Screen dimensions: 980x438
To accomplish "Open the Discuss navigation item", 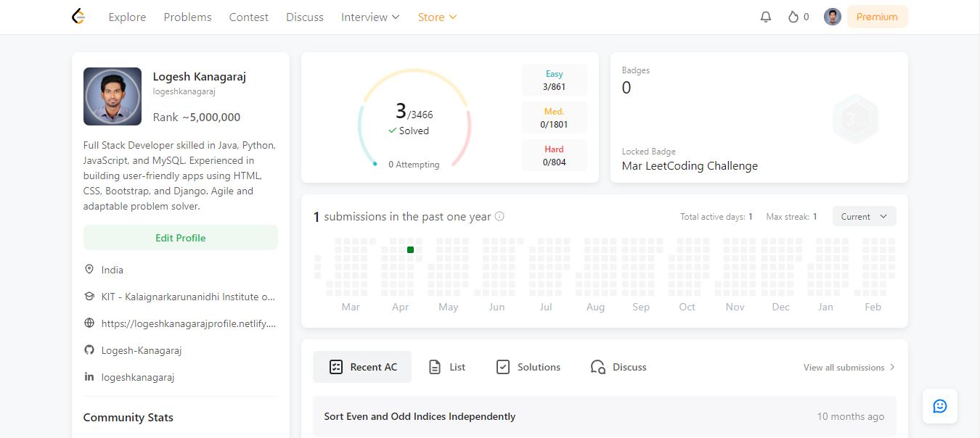I will click(305, 17).
